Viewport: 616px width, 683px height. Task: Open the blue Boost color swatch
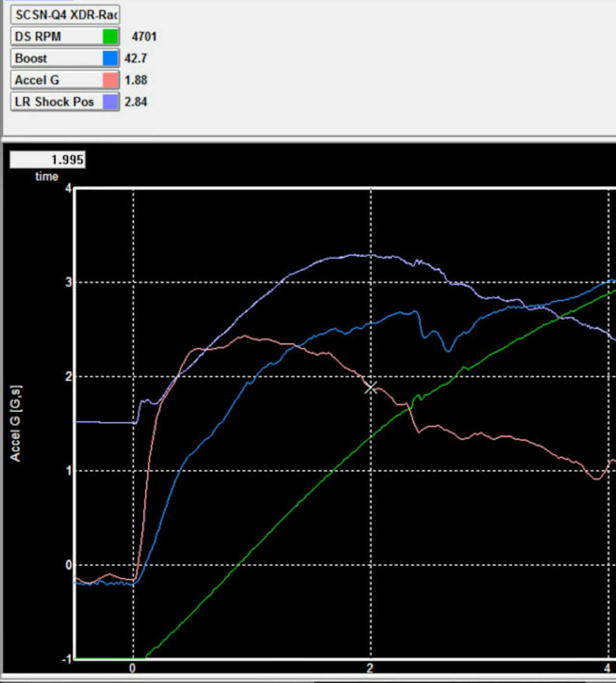(110, 58)
